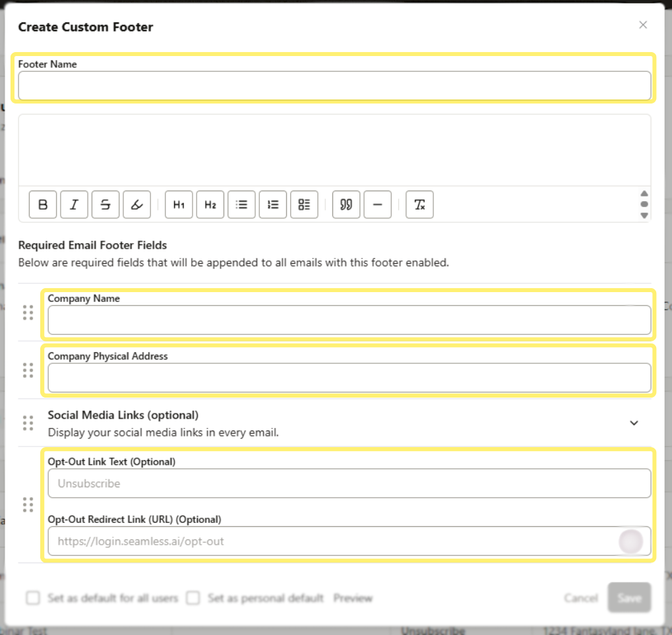Image resolution: width=672 pixels, height=635 pixels.
Task: Insert a numbered list
Action: point(272,204)
